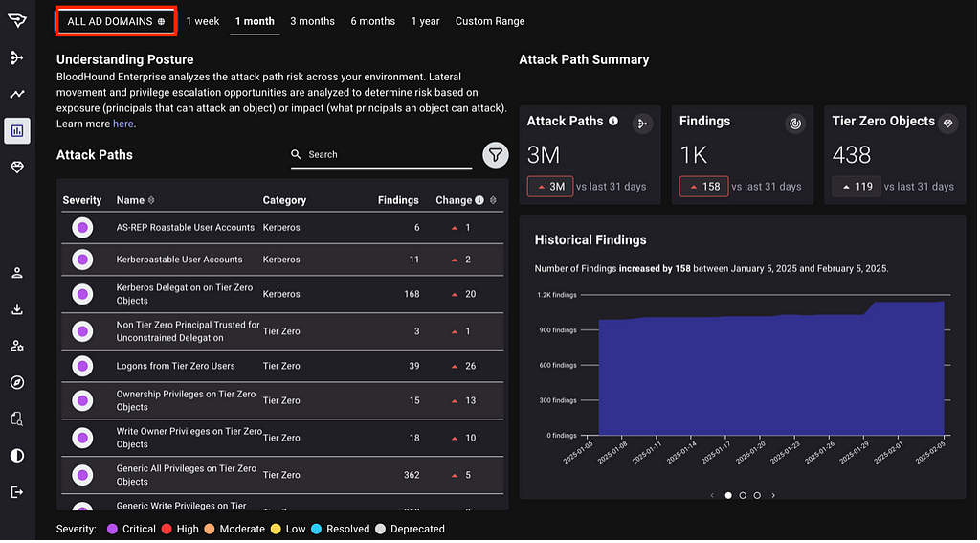Select the 3 months time range

click(x=313, y=21)
